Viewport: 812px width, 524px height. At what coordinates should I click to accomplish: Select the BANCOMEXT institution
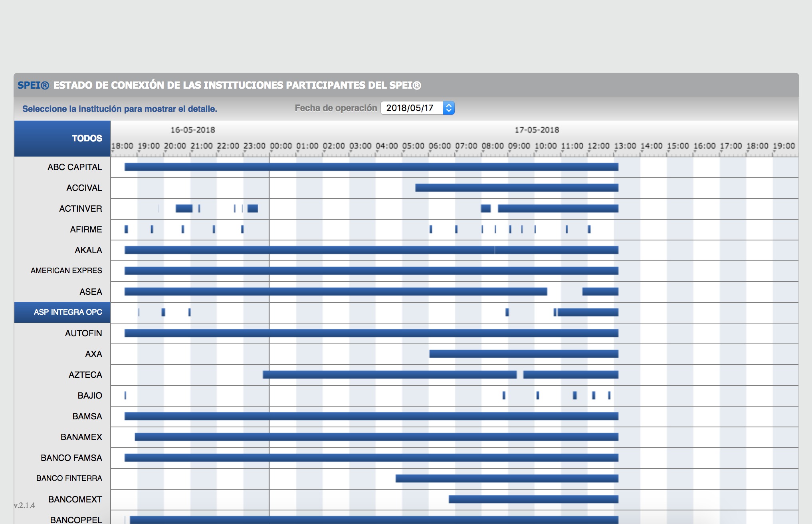[x=62, y=499]
